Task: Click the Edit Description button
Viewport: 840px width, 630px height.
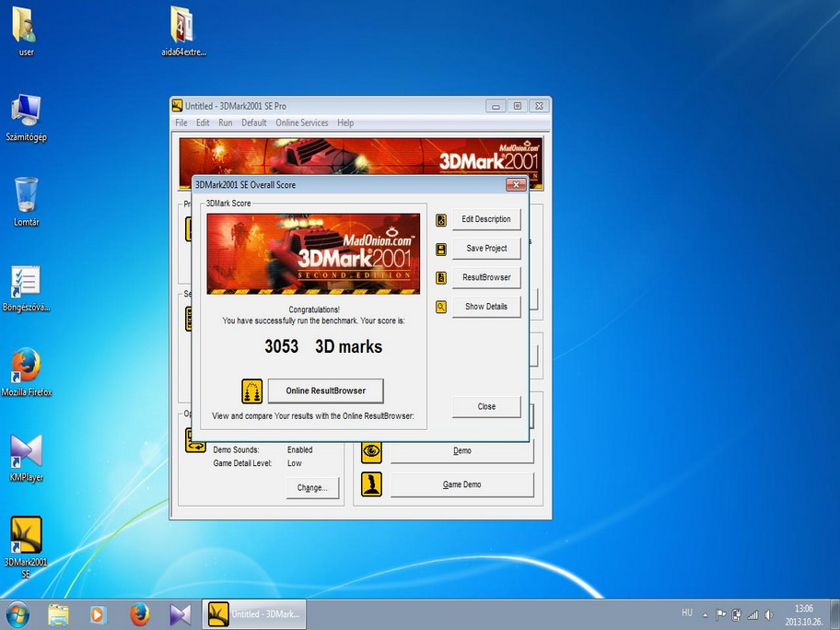Action: coord(486,219)
